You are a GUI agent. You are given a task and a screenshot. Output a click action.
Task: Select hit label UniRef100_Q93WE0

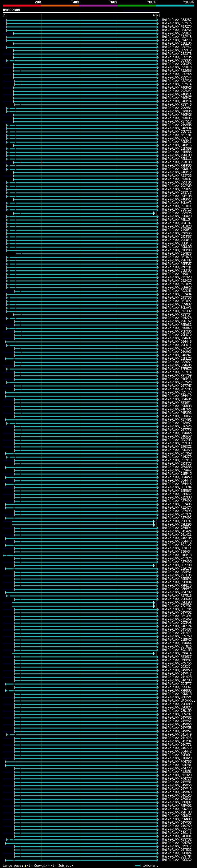click(177, 67)
